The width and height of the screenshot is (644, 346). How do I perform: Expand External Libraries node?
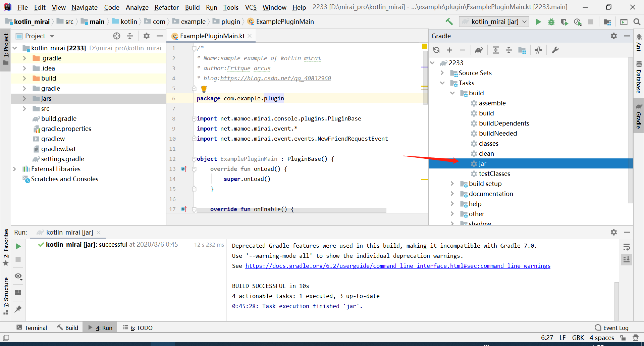[14, 169]
